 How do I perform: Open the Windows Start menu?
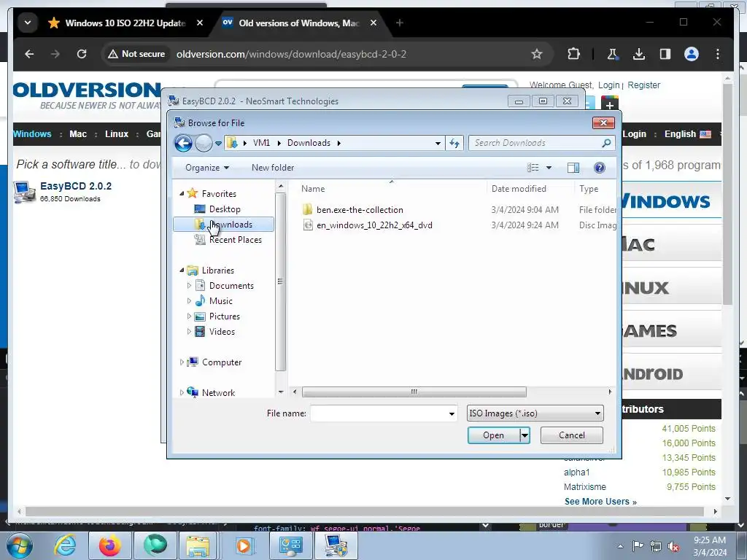point(20,545)
